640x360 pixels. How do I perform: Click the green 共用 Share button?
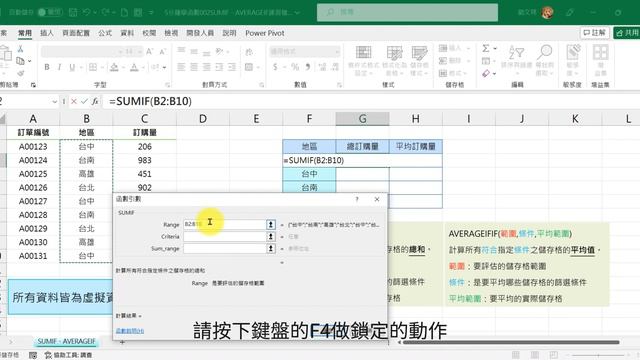click(x=627, y=33)
